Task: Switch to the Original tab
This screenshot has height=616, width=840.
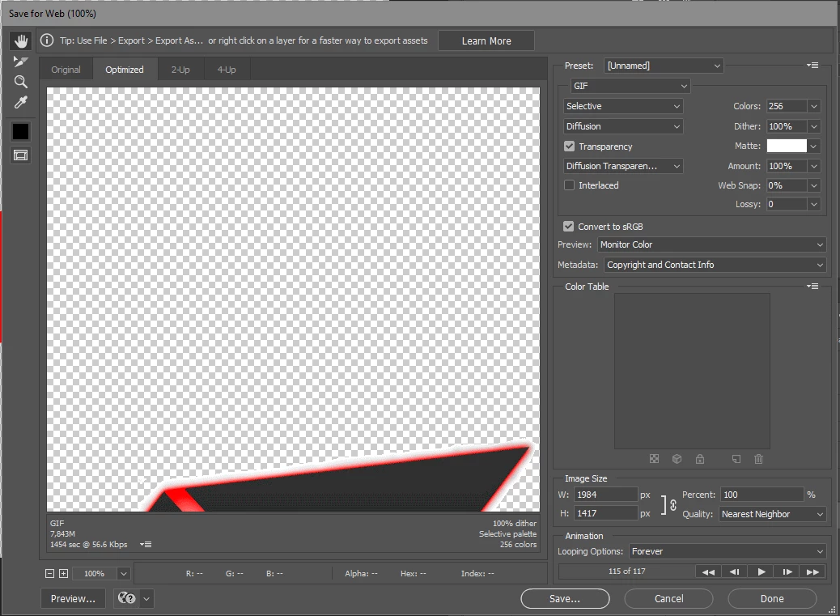Action: pyautogui.click(x=66, y=70)
